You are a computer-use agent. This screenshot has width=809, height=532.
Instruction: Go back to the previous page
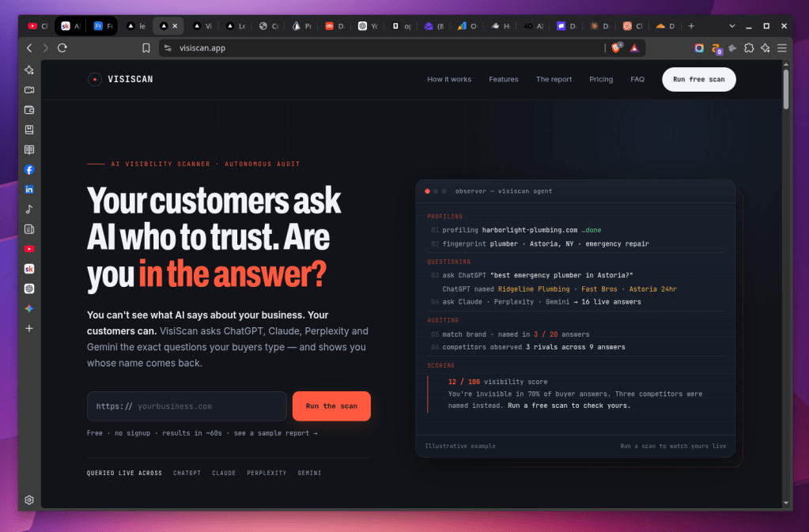tap(29, 48)
